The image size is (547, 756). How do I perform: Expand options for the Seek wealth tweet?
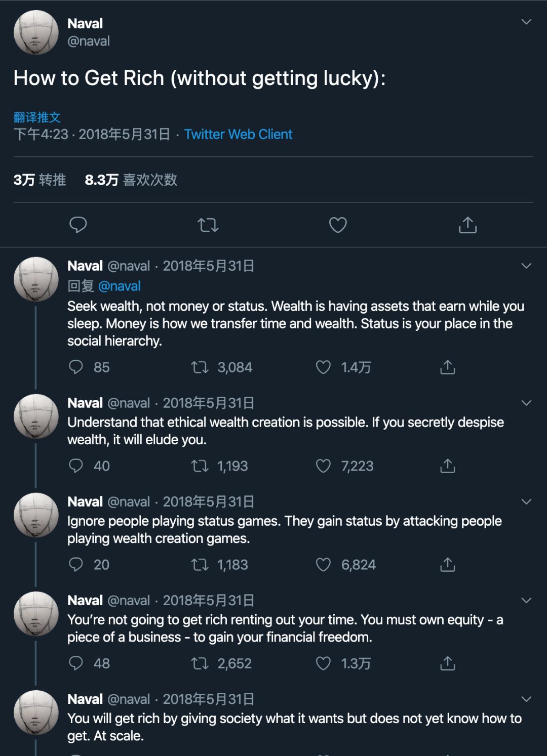point(526,266)
